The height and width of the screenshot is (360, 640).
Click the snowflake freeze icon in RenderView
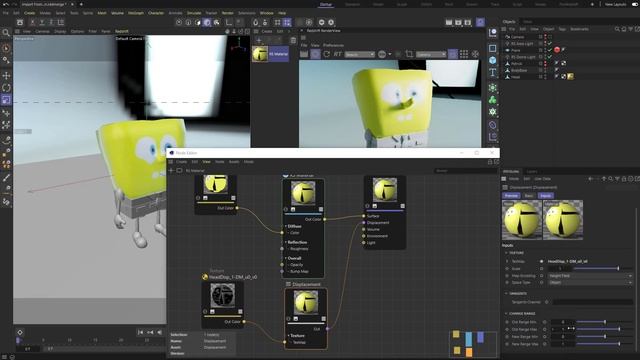click(x=476, y=54)
